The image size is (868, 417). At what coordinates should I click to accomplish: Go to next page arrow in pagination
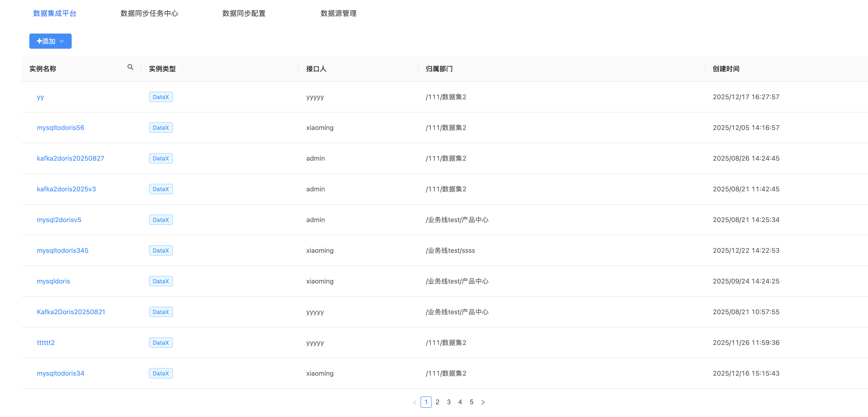pos(483,402)
